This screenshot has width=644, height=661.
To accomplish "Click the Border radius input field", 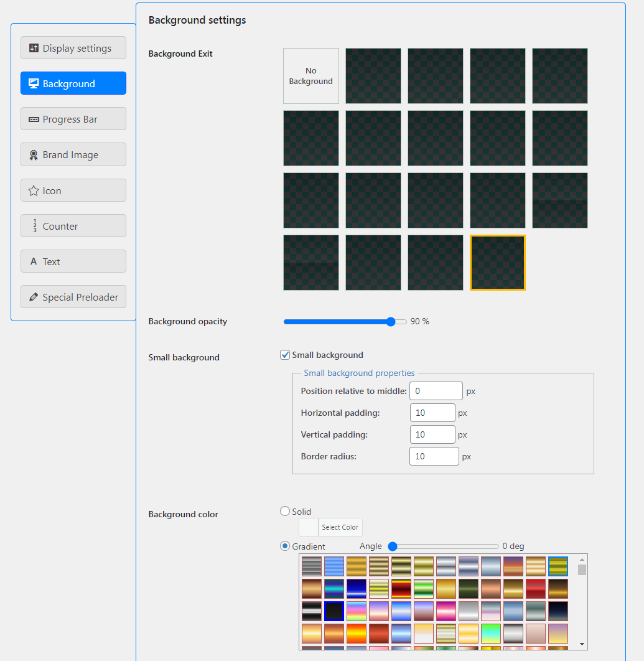I will click(x=434, y=456).
